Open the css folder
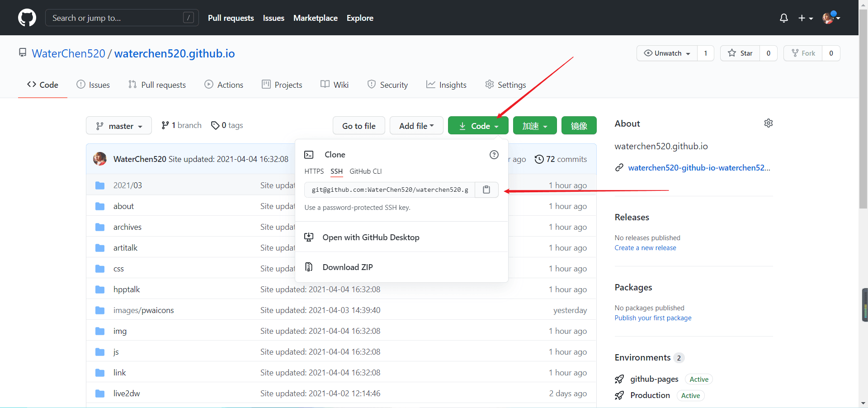 coord(118,269)
